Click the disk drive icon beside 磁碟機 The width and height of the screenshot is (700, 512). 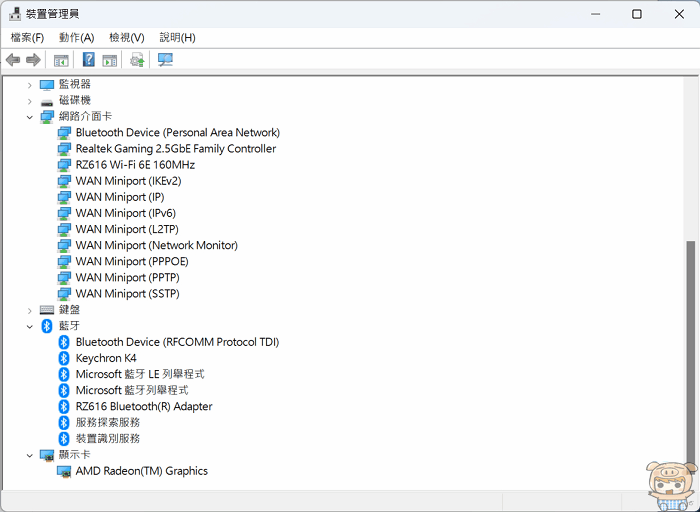coord(47,101)
